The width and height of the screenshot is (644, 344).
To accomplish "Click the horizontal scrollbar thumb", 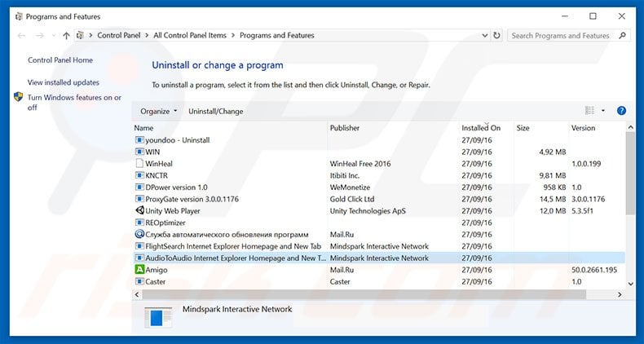I will coord(364,294).
